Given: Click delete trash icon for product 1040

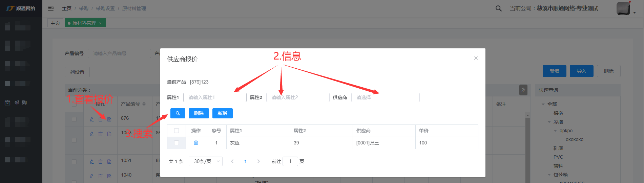Looking at the screenshot, I should [100, 176].
